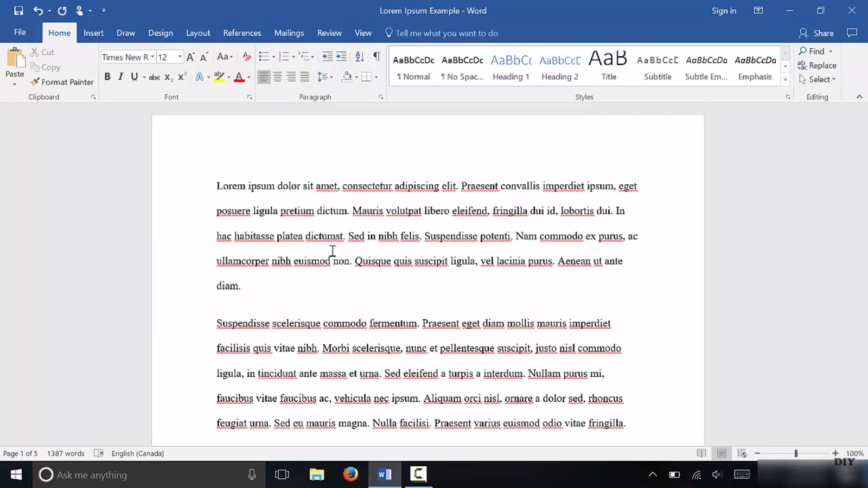This screenshot has height=488, width=868.
Task: Open the font name dropdown
Action: [x=152, y=57]
